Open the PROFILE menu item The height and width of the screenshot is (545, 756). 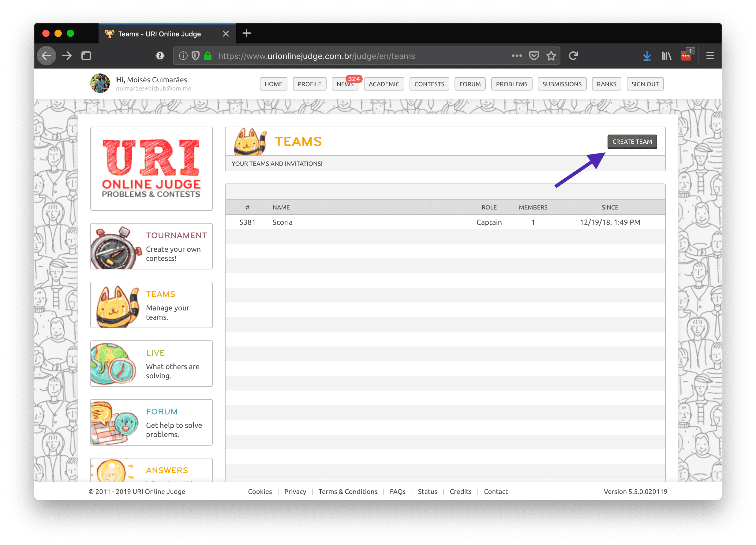pos(309,84)
